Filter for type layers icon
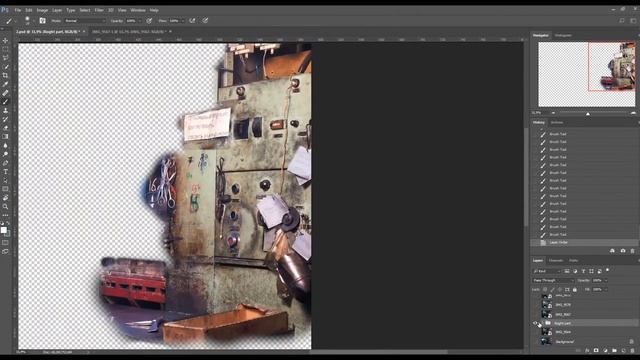 pyautogui.click(x=583, y=271)
